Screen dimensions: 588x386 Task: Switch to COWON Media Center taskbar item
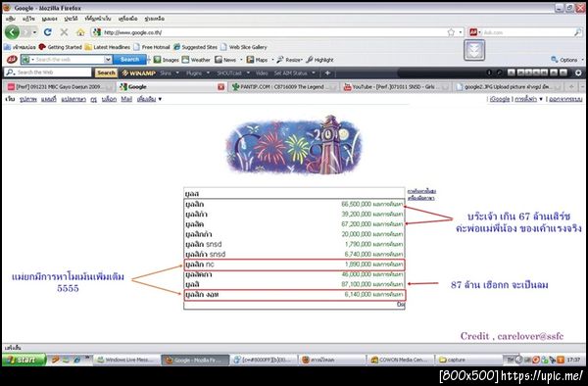click(400, 360)
